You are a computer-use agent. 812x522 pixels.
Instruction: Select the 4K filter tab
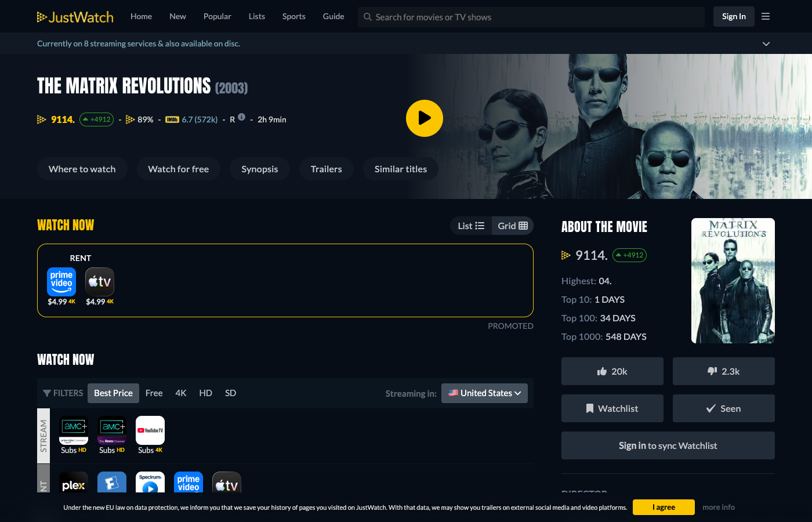coord(181,393)
